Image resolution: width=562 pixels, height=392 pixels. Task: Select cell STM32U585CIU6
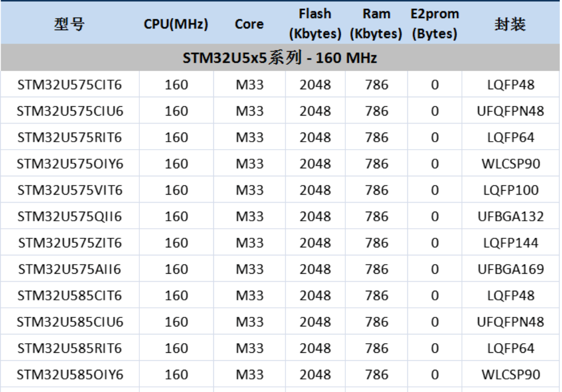tap(69, 322)
